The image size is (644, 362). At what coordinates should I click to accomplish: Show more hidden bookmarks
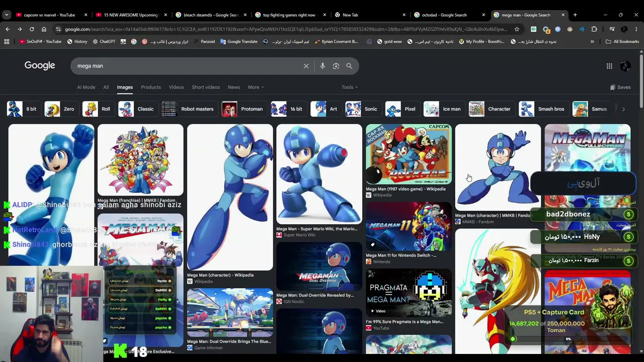tap(592, 42)
